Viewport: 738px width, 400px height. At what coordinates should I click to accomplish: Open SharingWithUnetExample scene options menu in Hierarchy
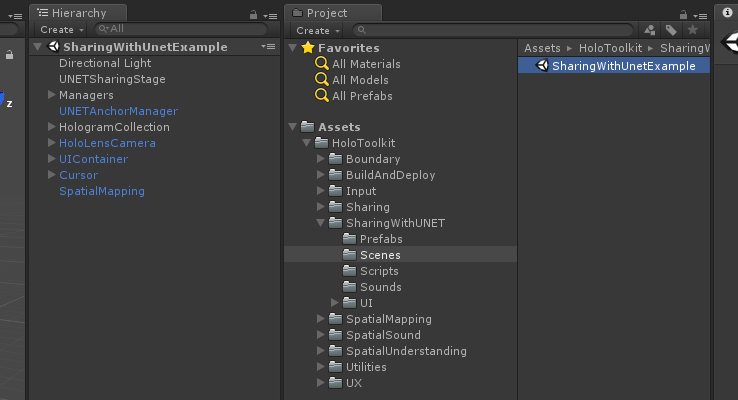click(x=268, y=47)
